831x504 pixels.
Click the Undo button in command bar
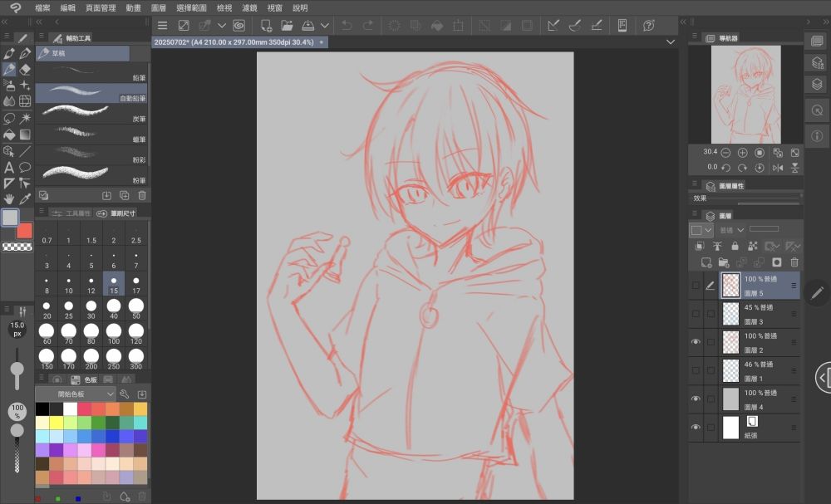347,26
